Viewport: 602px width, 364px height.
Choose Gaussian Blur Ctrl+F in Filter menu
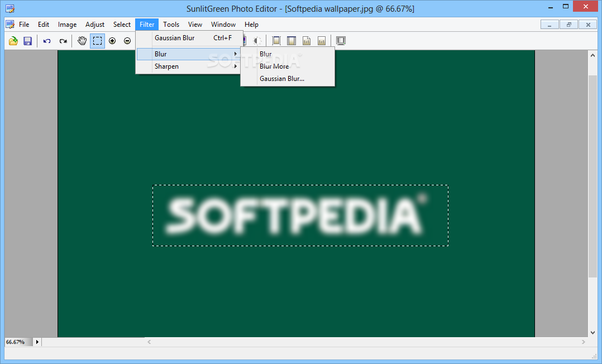tap(189, 38)
